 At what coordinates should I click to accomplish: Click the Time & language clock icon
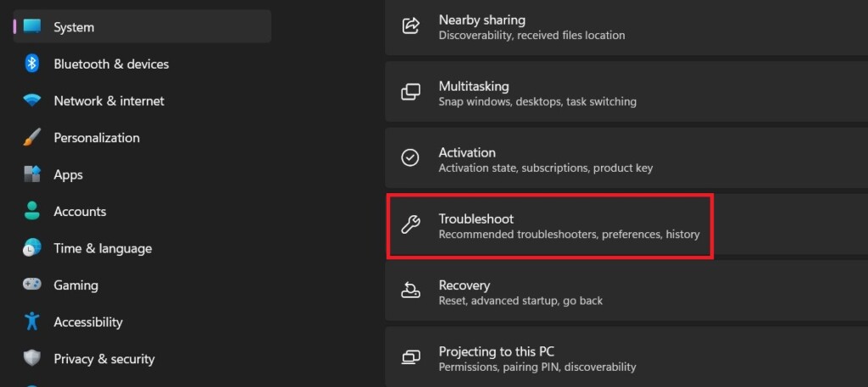point(32,248)
